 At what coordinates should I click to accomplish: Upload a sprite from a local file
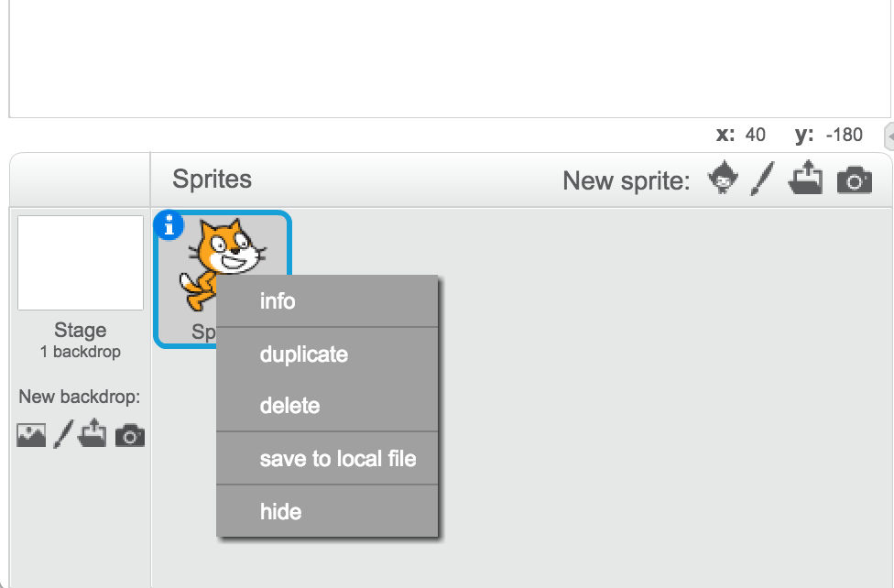coord(806,180)
